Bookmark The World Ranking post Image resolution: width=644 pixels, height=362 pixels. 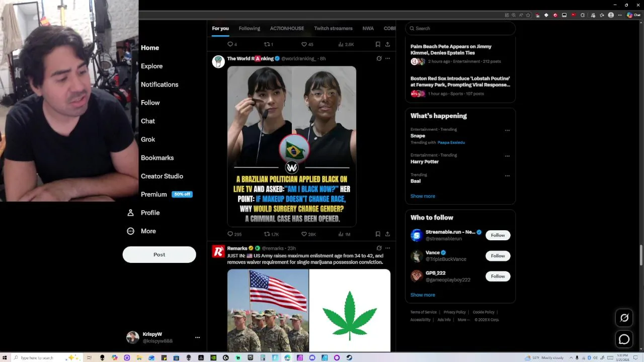[378, 234]
